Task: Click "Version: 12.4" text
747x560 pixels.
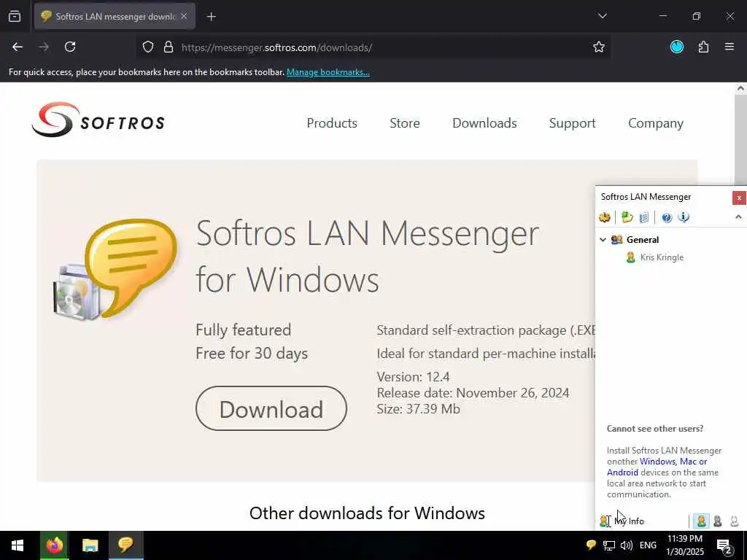Action: 413,377
